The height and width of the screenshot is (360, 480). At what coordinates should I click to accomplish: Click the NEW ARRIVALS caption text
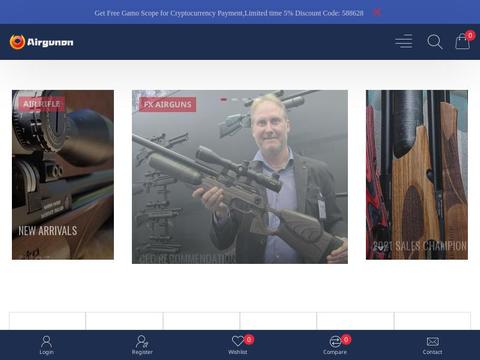(48, 230)
